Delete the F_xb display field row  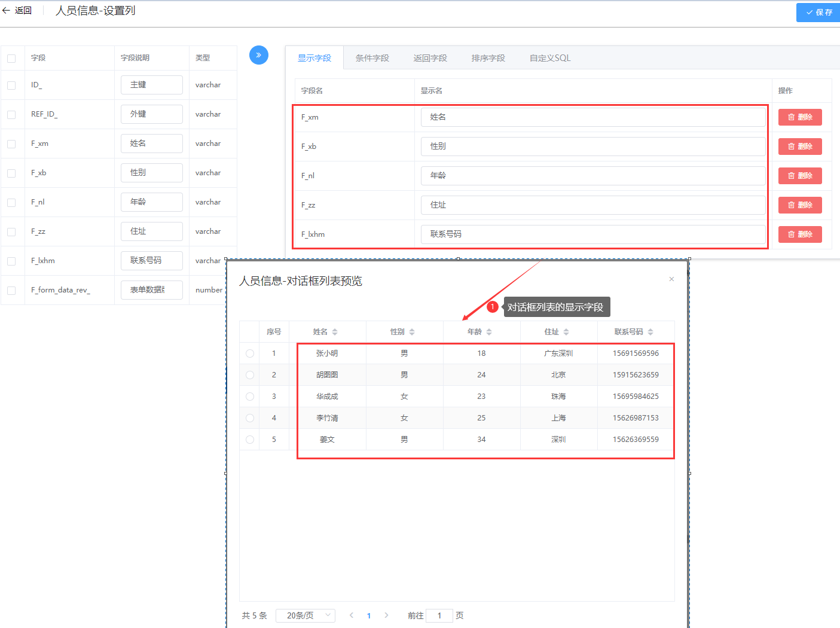coord(799,147)
